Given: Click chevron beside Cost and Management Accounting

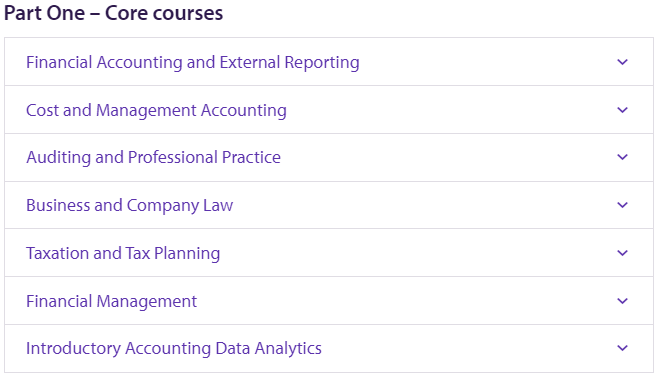Looking at the screenshot, I should [x=622, y=110].
